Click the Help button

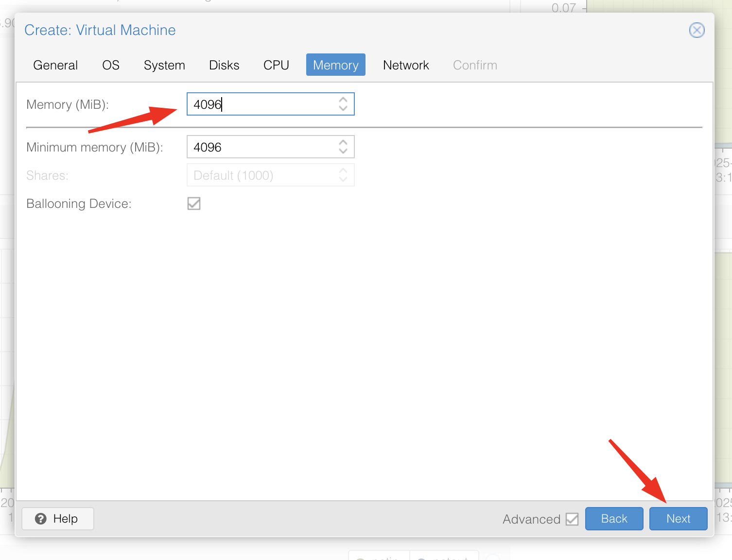(57, 519)
